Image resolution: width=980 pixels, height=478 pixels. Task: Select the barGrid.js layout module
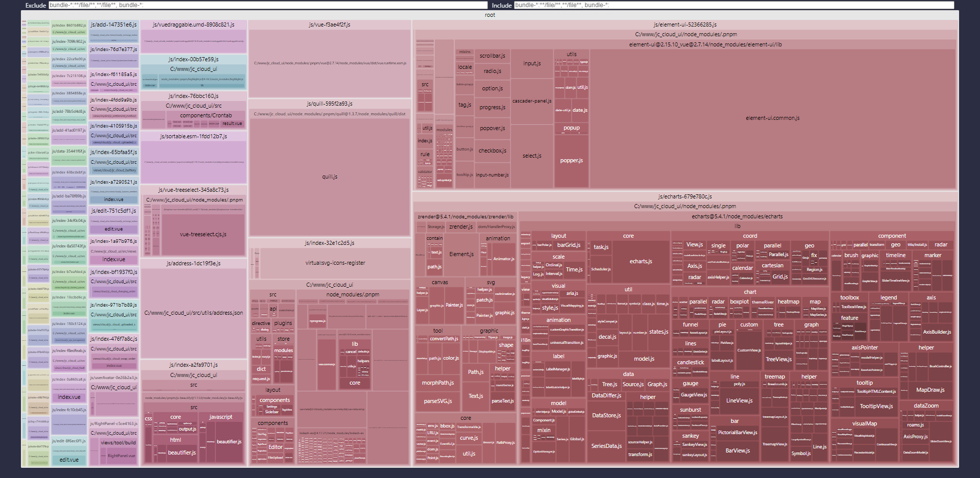coord(569,245)
